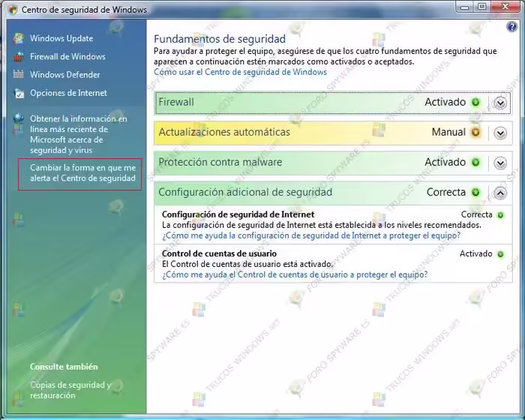Click the Activado status text in Firewall row
525x420 pixels.
coord(445,102)
